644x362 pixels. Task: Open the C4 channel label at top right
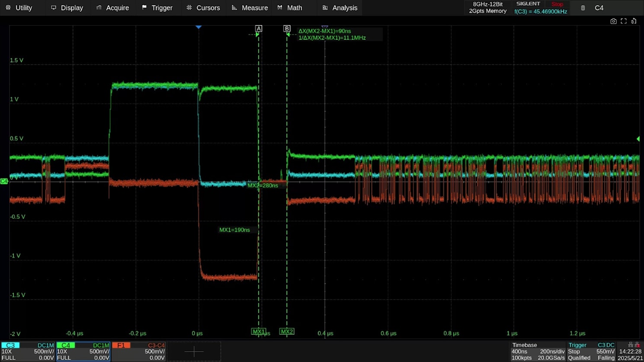click(x=599, y=8)
